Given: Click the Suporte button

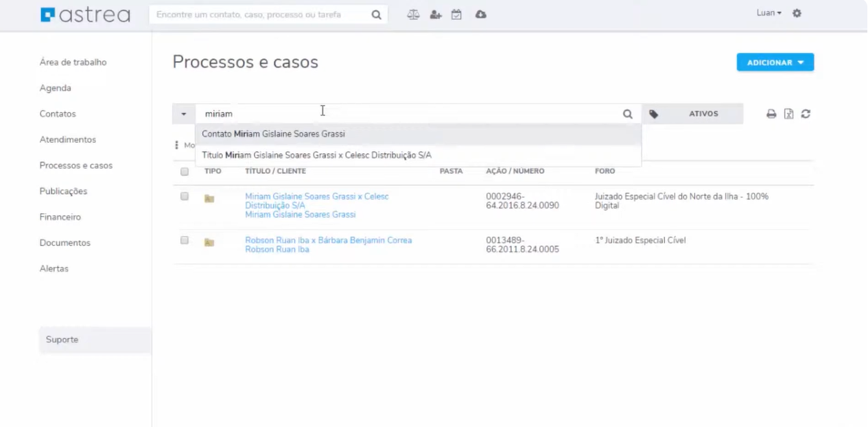Looking at the screenshot, I should click(95, 340).
